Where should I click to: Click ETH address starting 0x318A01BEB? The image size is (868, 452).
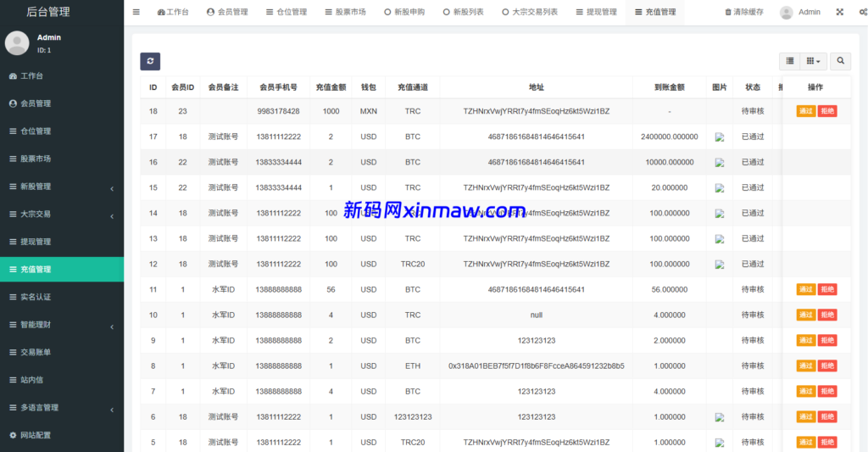coord(536,366)
